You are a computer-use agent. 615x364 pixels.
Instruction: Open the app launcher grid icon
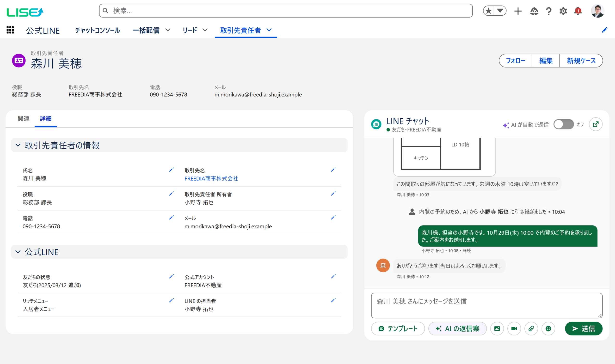coord(10,30)
